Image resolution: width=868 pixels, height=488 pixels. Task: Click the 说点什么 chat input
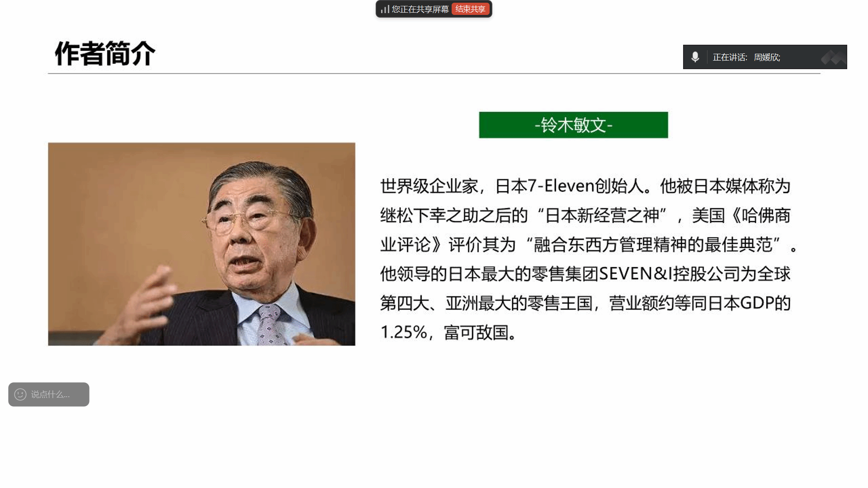click(51, 394)
